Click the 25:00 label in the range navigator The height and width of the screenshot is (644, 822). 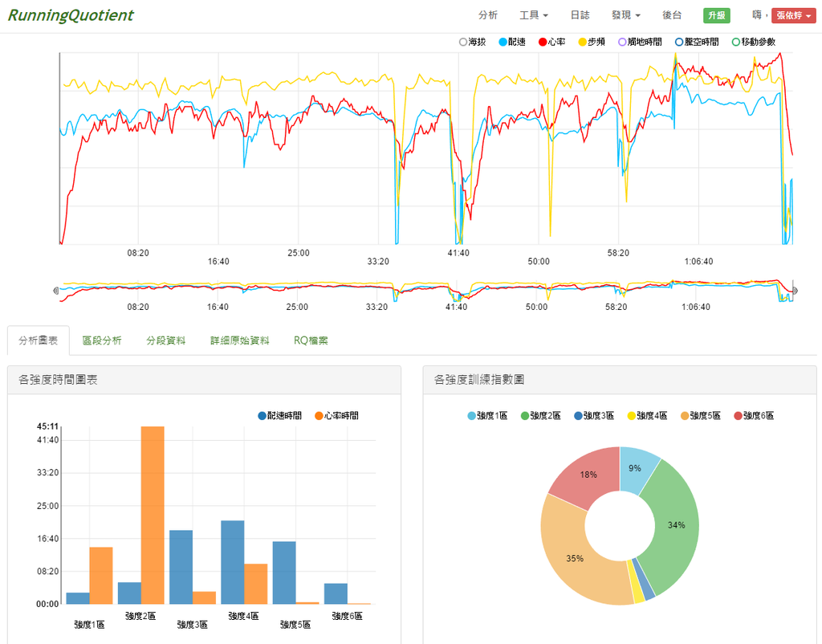coord(297,307)
